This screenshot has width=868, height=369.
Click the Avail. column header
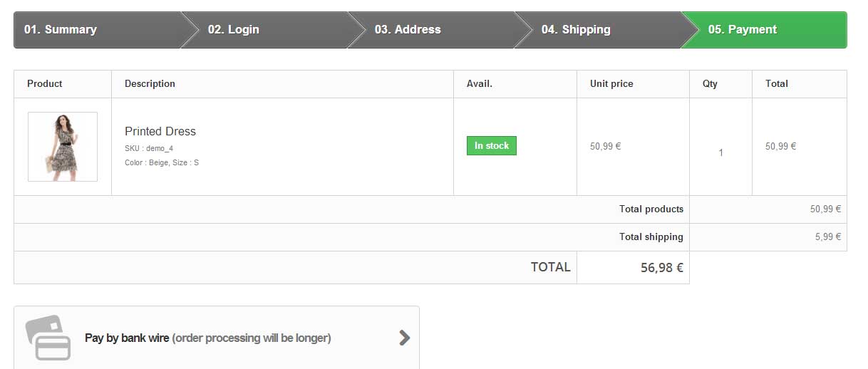tap(479, 83)
